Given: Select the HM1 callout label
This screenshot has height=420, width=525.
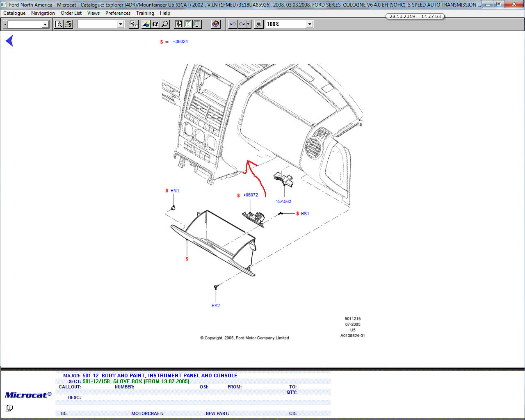Looking at the screenshot, I should point(175,191).
